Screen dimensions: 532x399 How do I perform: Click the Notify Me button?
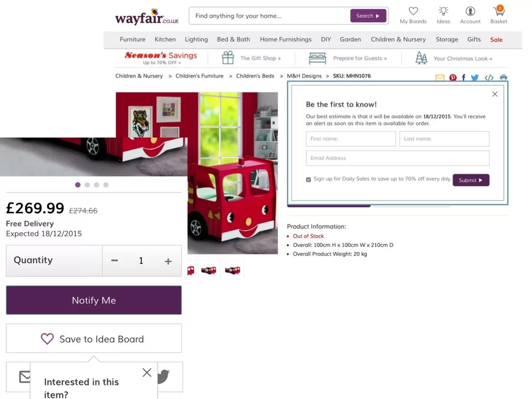tap(94, 300)
